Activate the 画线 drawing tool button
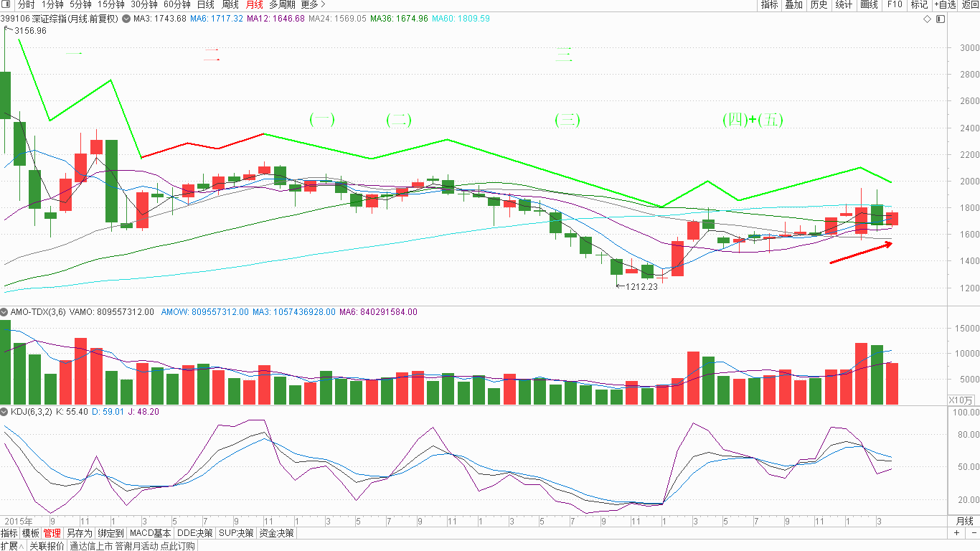 (x=869, y=4)
